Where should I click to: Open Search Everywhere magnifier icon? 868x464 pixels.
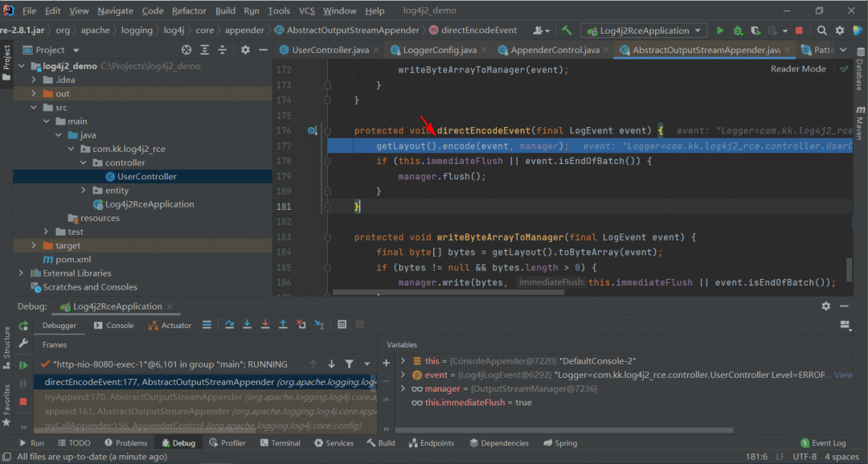(821, 31)
